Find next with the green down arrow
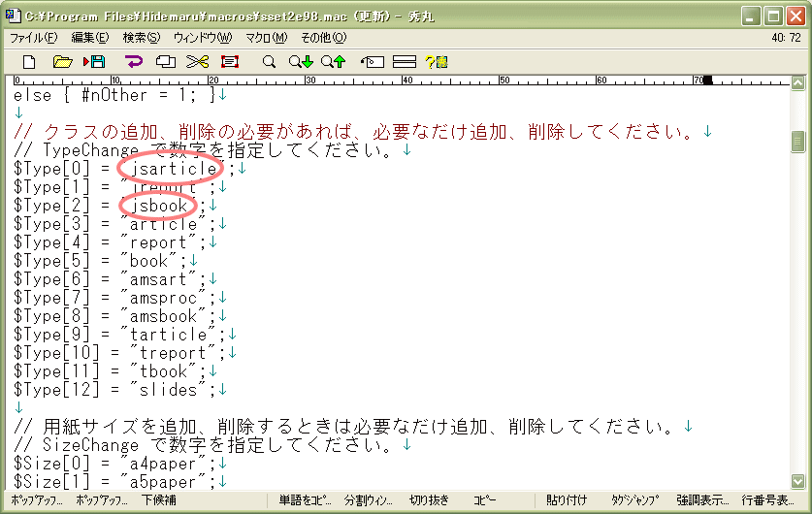 pyautogui.click(x=301, y=62)
